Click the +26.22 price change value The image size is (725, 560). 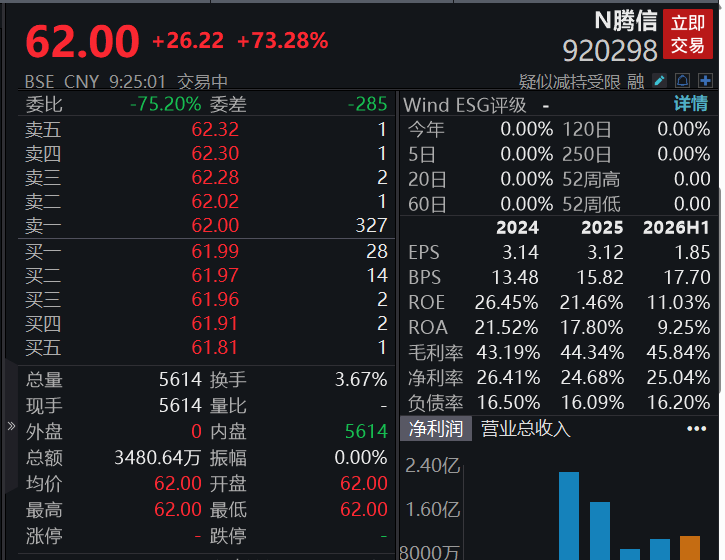tap(188, 41)
